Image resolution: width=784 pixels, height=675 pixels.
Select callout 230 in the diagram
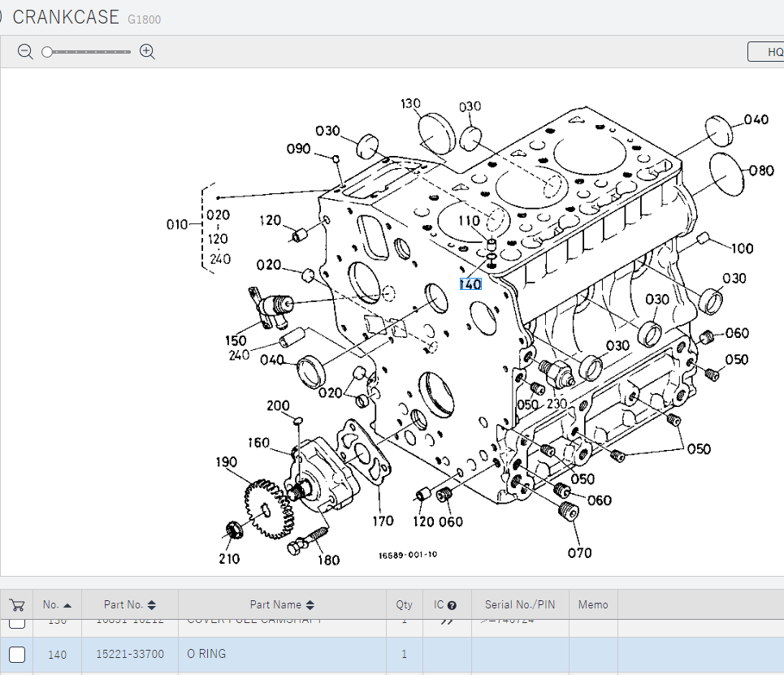pos(557,404)
